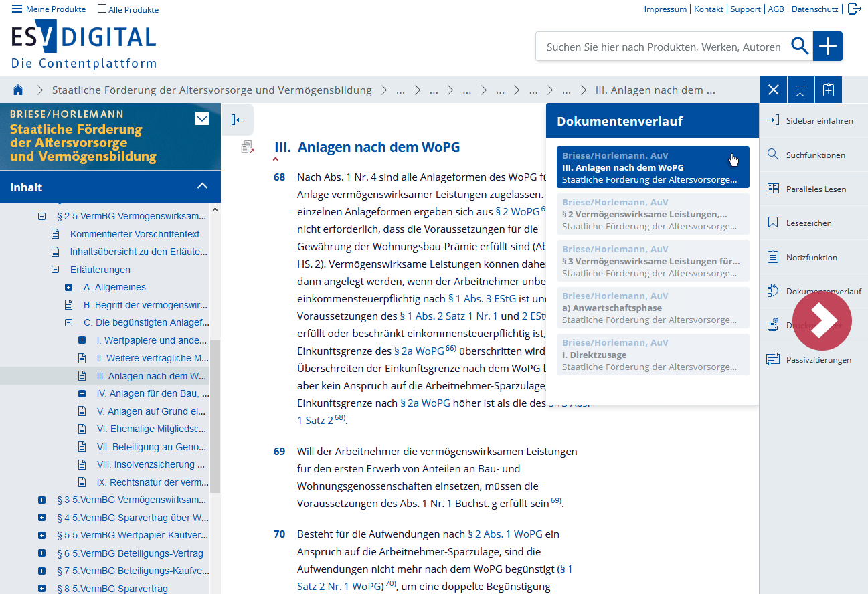Select history entry § 2 Vermögenswirksame Leistungen
The height and width of the screenshot is (594, 868).
pos(653,214)
